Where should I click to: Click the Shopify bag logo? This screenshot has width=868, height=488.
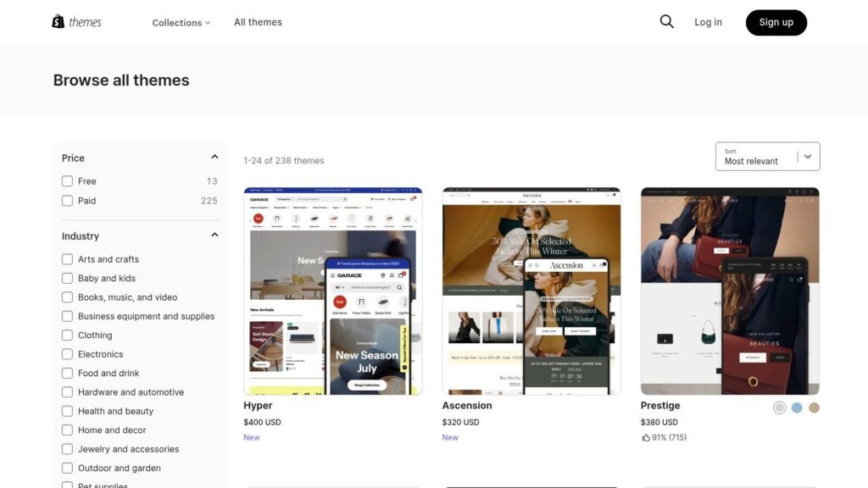57,21
